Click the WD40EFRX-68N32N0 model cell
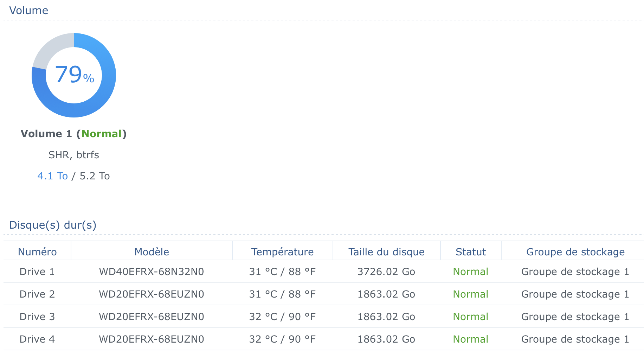Image resolution: width=644 pixels, height=363 pixels. [152, 272]
